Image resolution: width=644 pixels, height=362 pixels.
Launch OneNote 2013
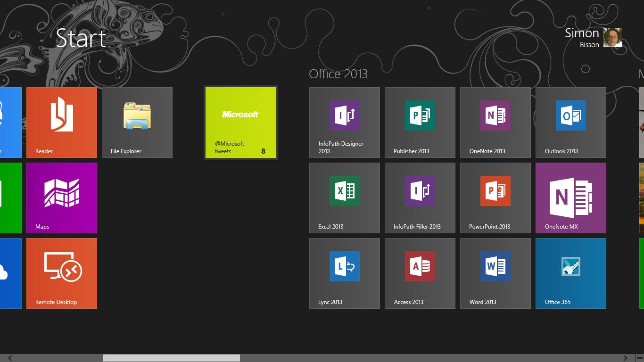click(495, 123)
